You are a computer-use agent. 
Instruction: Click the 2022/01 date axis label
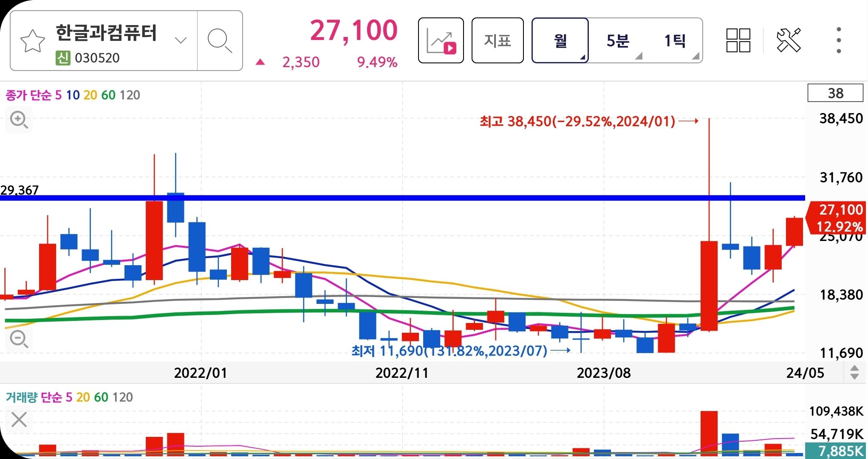click(201, 373)
